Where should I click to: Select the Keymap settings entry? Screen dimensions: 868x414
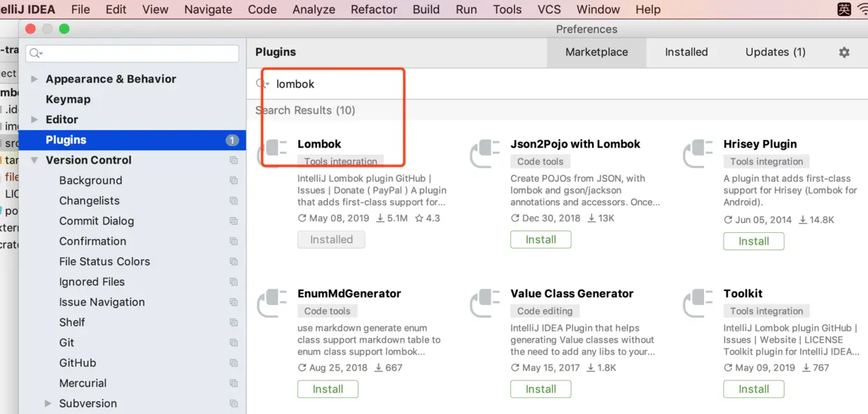point(68,99)
